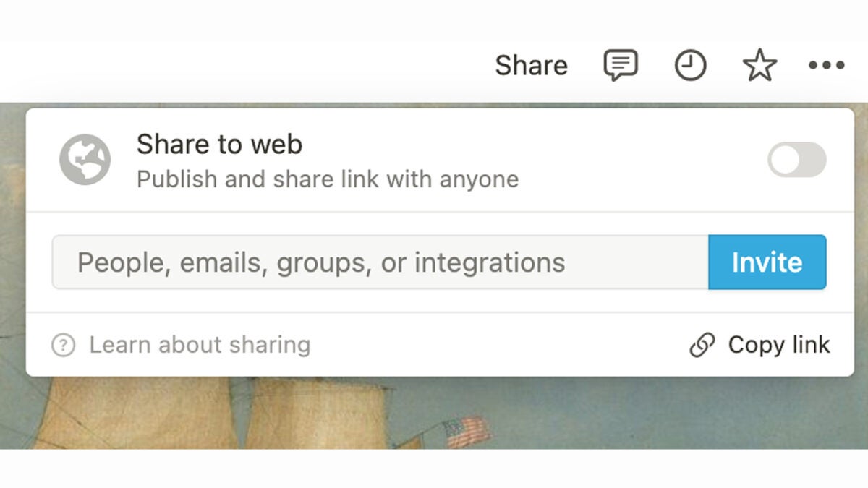868x488 pixels.
Task: Click the globe icon beside Share to web
Action: [x=85, y=160]
